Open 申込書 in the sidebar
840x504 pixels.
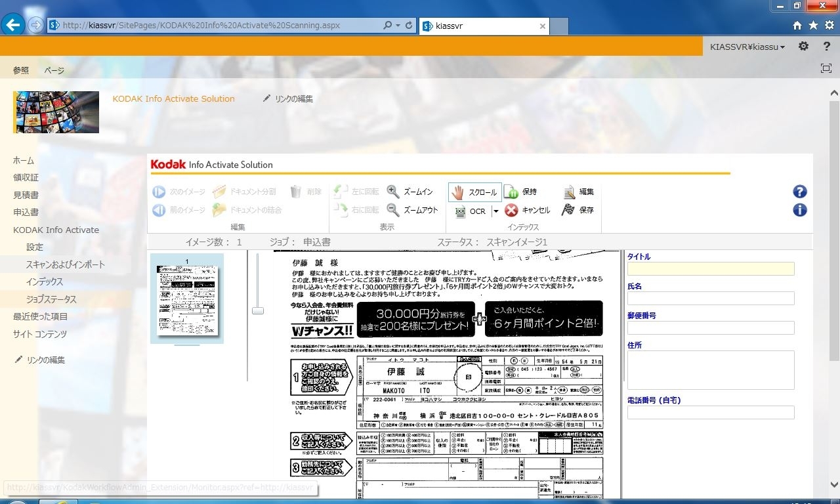(26, 212)
